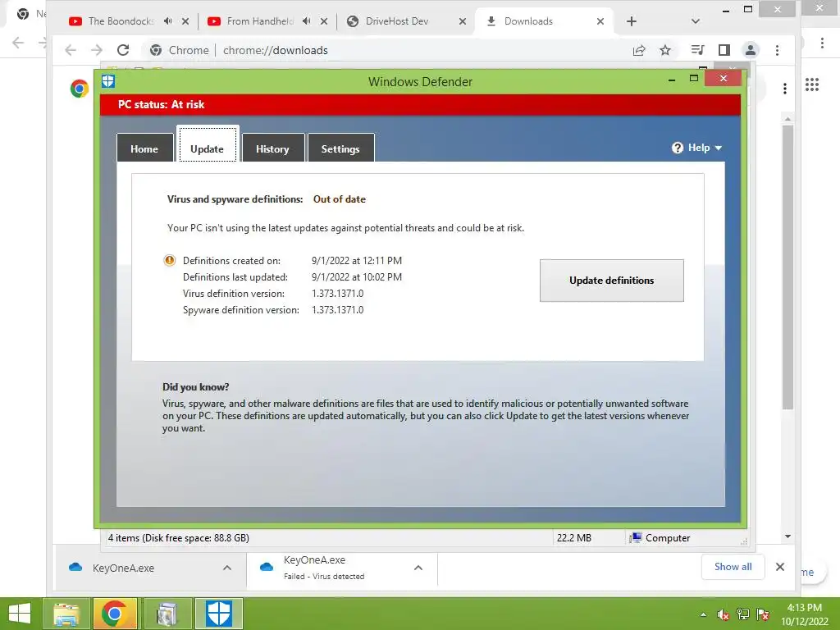Click the muted volume tray icon

coord(724,614)
